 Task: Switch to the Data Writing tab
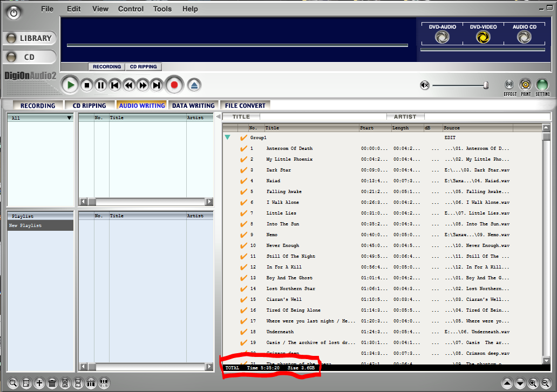pyautogui.click(x=193, y=106)
